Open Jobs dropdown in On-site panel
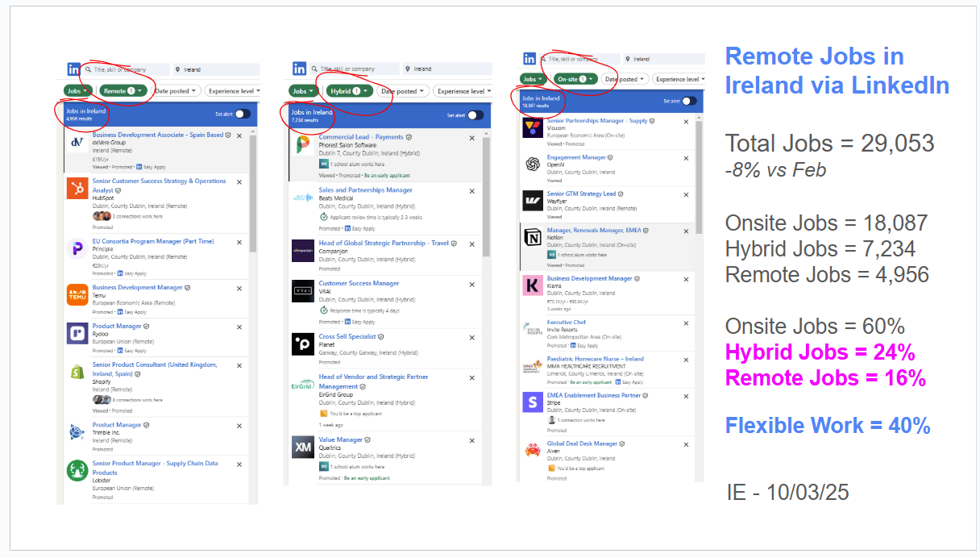The height and width of the screenshot is (558, 980). pyautogui.click(x=533, y=79)
